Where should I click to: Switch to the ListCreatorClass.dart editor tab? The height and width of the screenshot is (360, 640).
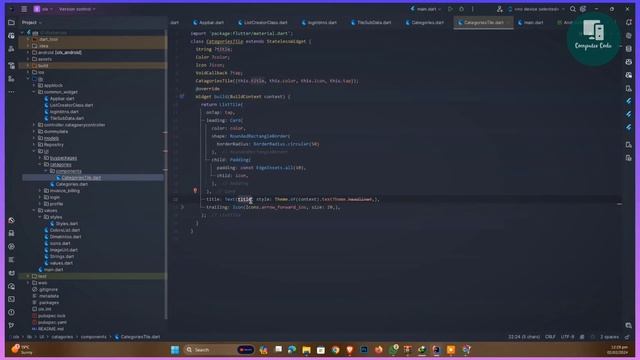point(263,22)
